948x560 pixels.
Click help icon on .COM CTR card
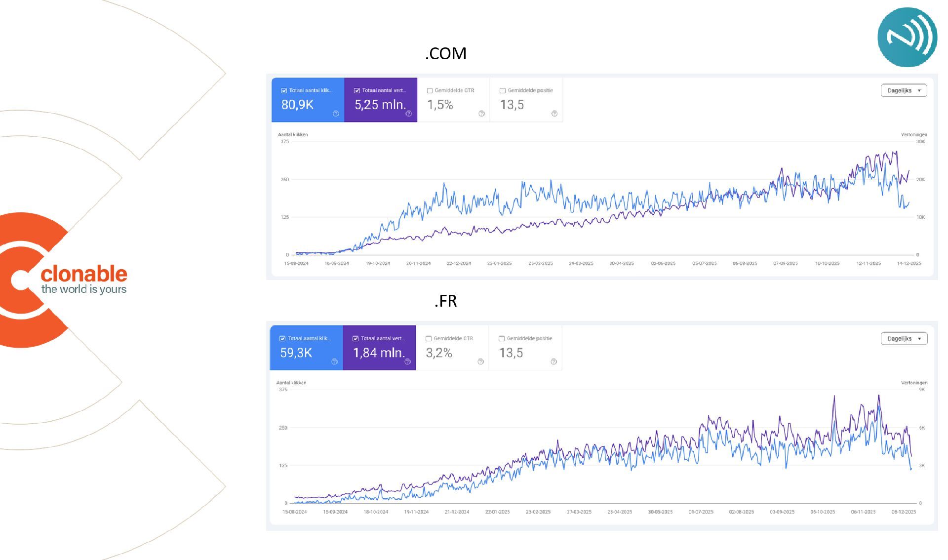tap(481, 114)
